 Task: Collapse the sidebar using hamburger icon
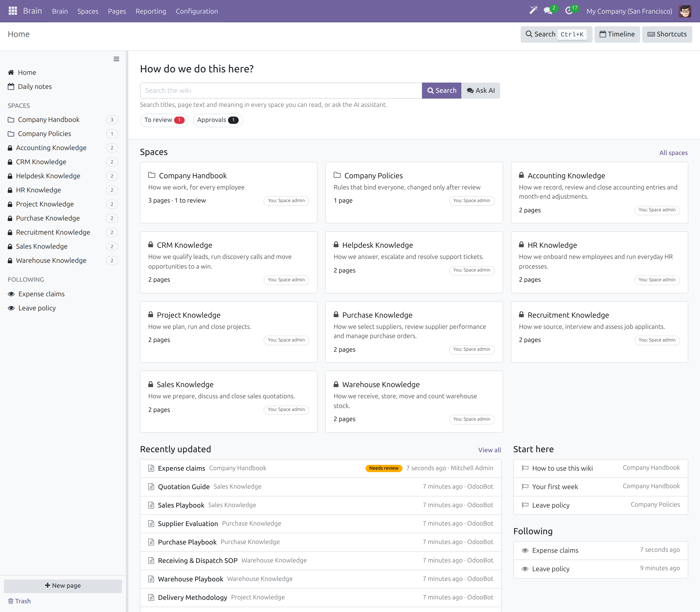[x=116, y=59]
